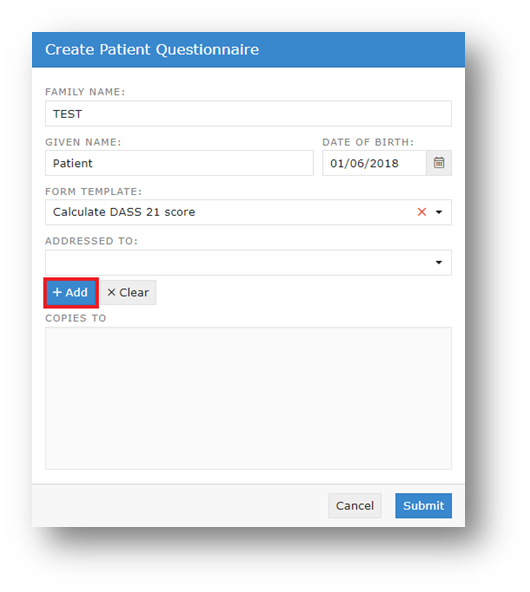Image resolution: width=530 pixels, height=592 pixels.
Task: Click the blue Add button
Action: pyautogui.click(x=71, y=293)
